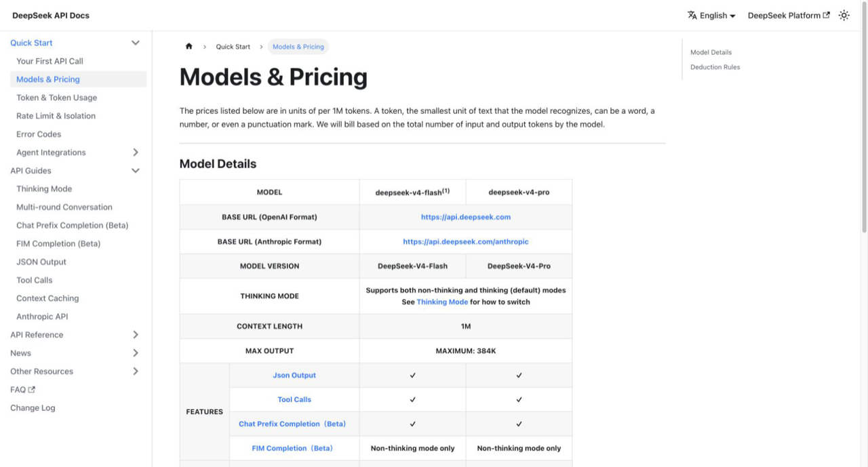868x467 pixels.
Task: Expand the API Reference section
Action: [x=136, y=335]
